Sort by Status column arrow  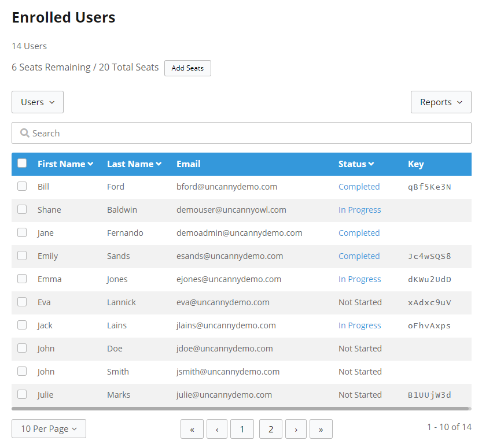(x=371, y=164)
